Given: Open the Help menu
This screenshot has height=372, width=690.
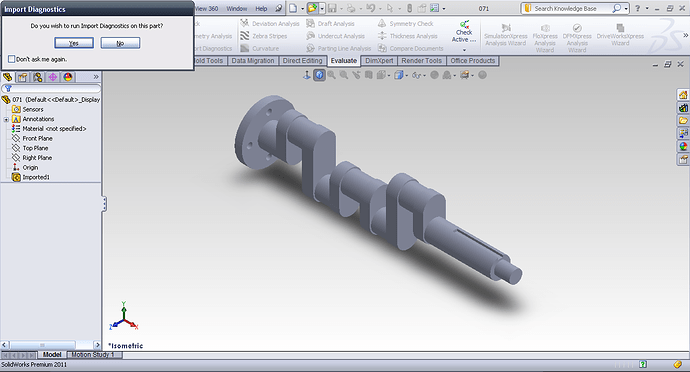Looking at the screenshot, I should (x=261, y=8).
